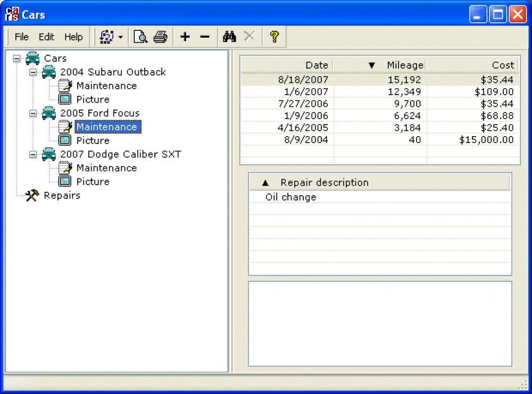Click the leftmost toolbar icon with sort diagram
The width and height of the screenshot is (532, 394).
click(106, 36)
